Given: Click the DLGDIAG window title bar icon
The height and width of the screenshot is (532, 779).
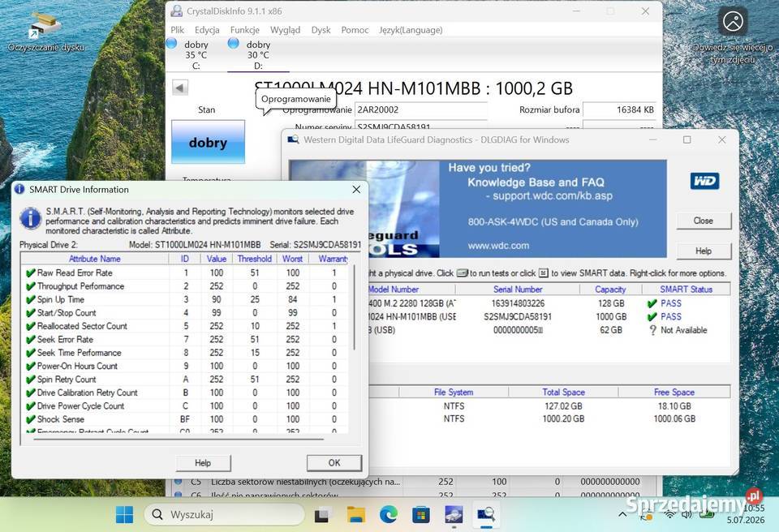Looking at the screenshot, I should pyautogui.click(x=294, y=139).
